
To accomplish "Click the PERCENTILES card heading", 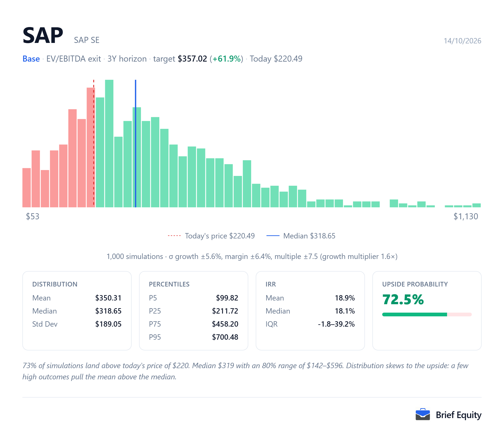I will click(x=169, y=284).
